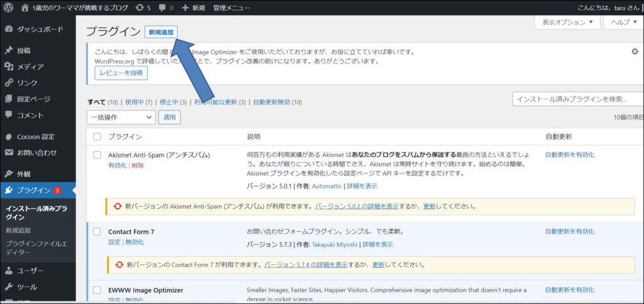Open Automattic author link
644x304 pixels.
(x=327, y=186)
